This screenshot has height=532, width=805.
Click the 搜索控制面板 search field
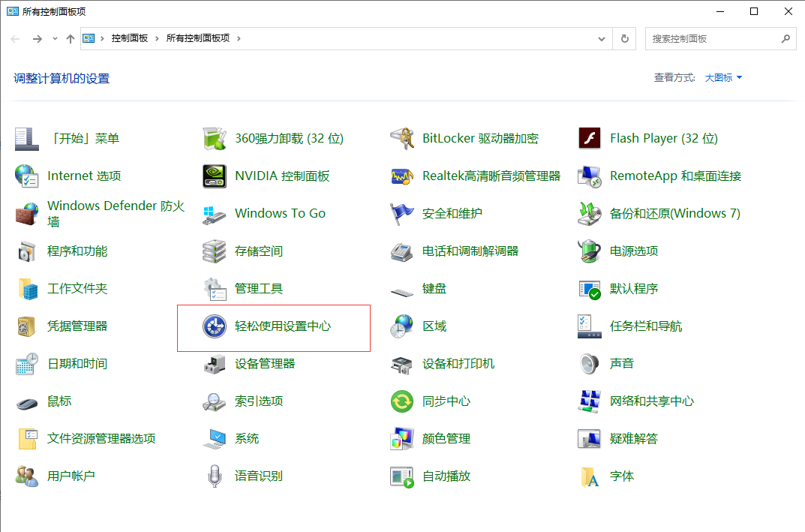713,38
